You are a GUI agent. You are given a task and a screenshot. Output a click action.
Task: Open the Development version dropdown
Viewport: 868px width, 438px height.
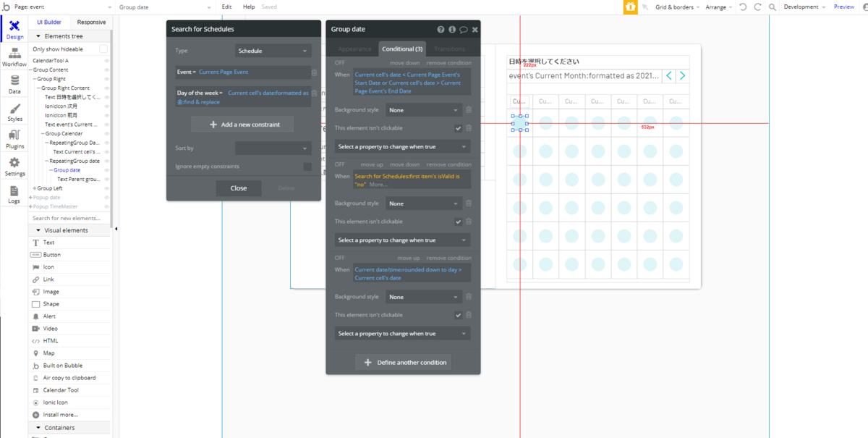[805, 7]
